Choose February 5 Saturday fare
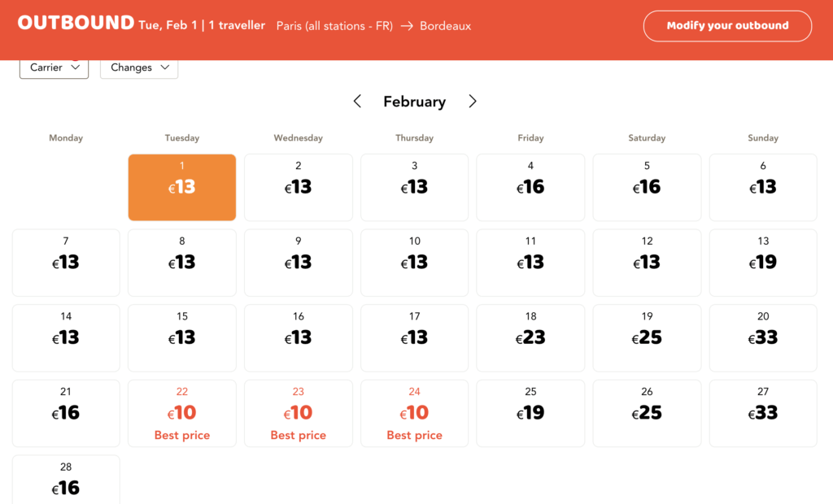 647,187
